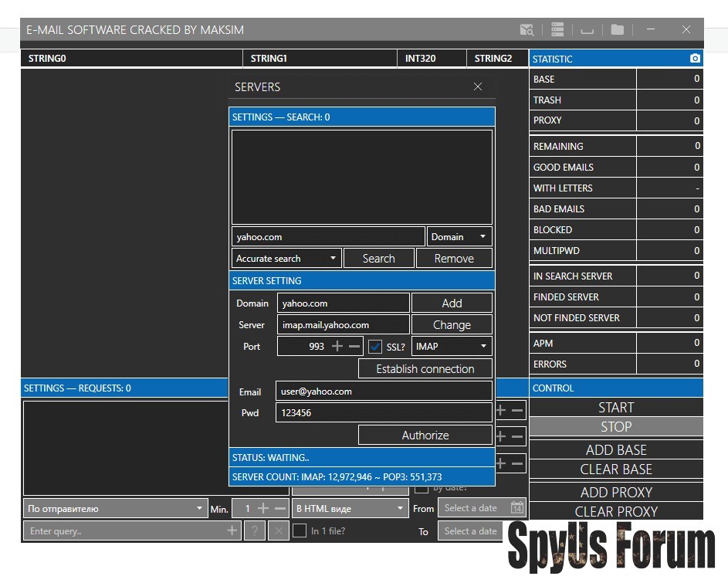The width and height of the screenshot is (728, 583).
Task: Click the STRING0 column header
Action: pos(131,59)
